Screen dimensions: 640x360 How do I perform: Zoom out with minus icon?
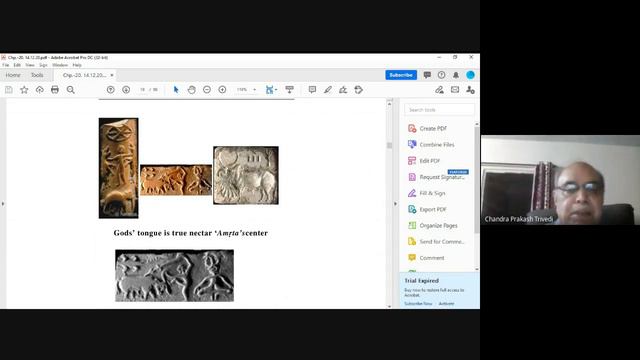point(207,90)
